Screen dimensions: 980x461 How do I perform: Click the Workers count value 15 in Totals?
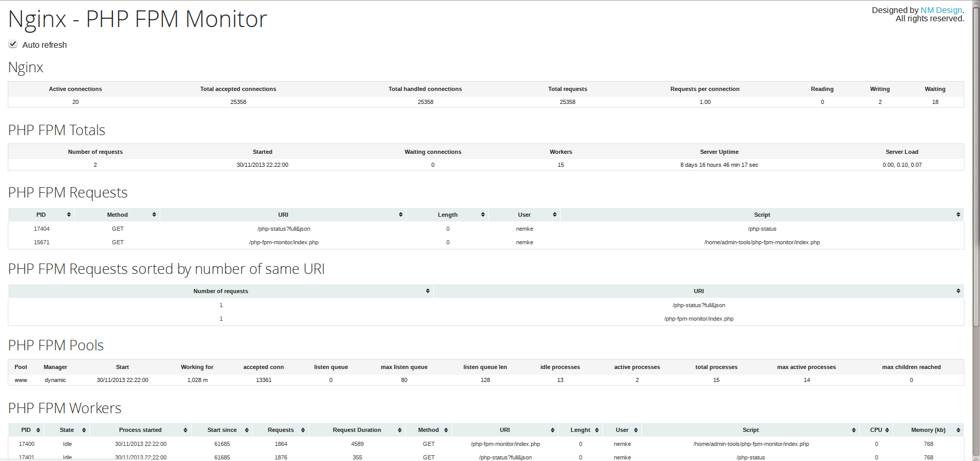tap(561, 165)
